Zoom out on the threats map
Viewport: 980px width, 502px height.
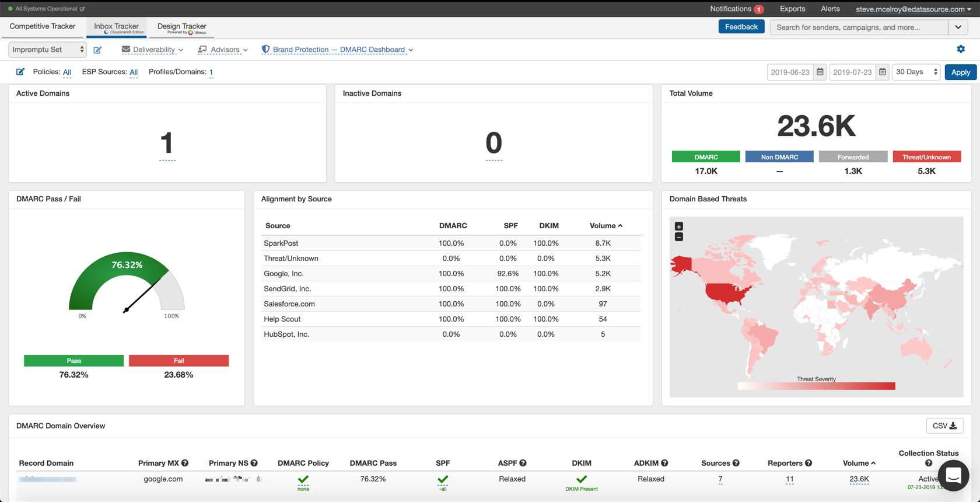click(x=679, y=237)
